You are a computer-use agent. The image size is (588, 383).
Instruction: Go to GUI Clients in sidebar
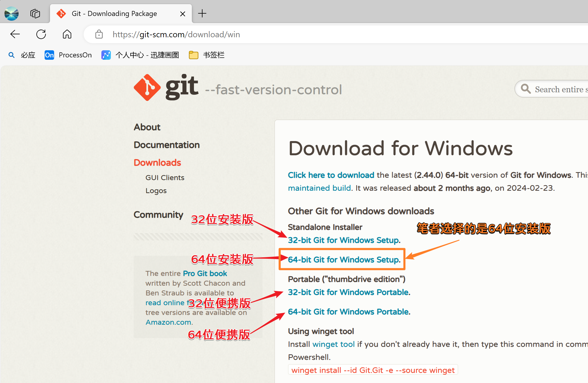tap(165, 177)
